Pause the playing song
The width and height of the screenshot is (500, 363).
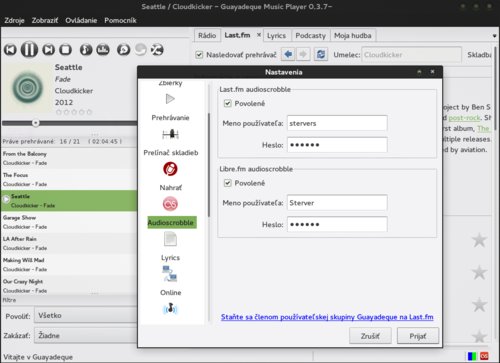pos(29,50)
